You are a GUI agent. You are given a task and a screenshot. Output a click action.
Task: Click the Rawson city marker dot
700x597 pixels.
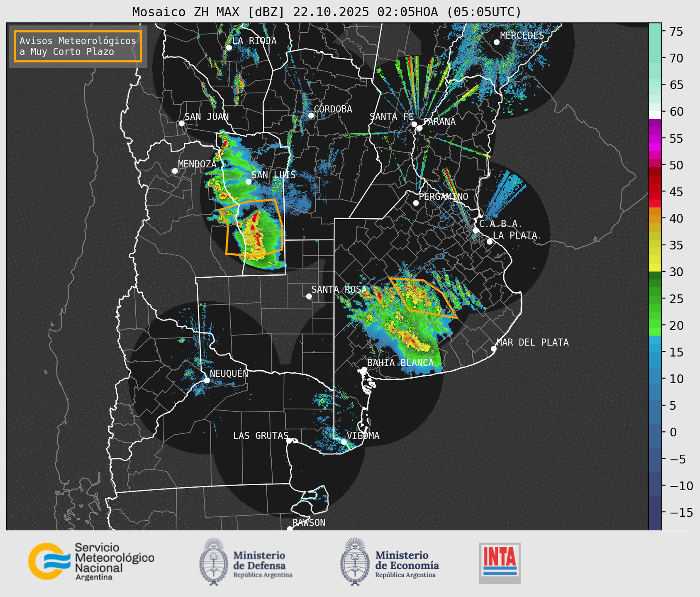pyautogui.click(x=290, y=528)
